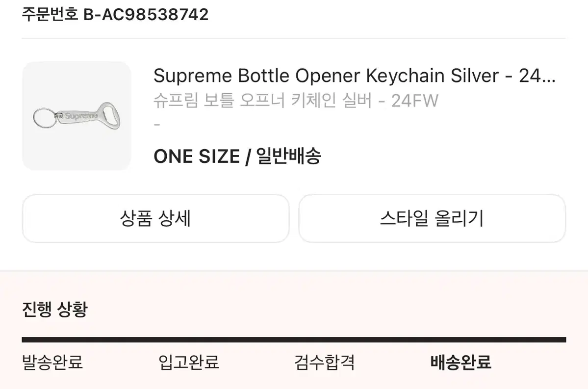Open the 상품 상세 product details button

click(x=155, y=218)
